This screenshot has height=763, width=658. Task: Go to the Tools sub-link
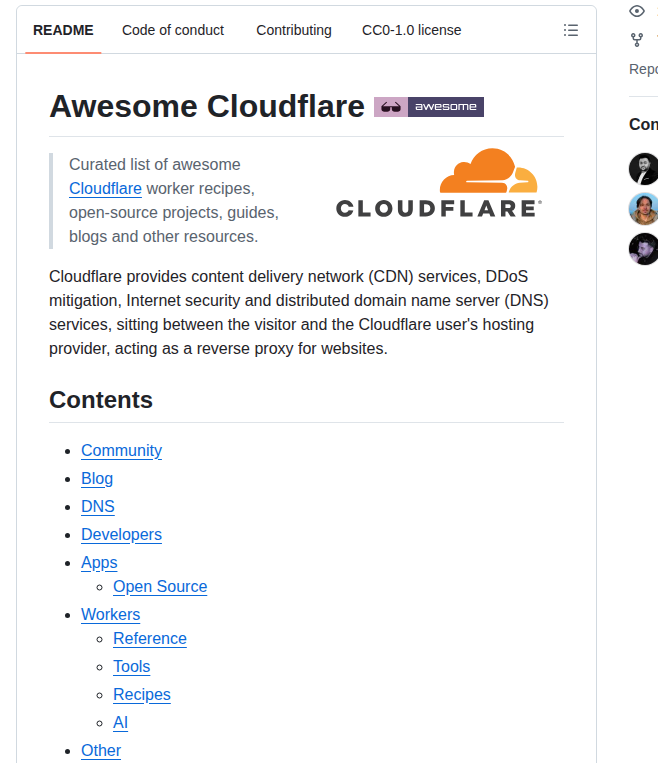[132, 667]
